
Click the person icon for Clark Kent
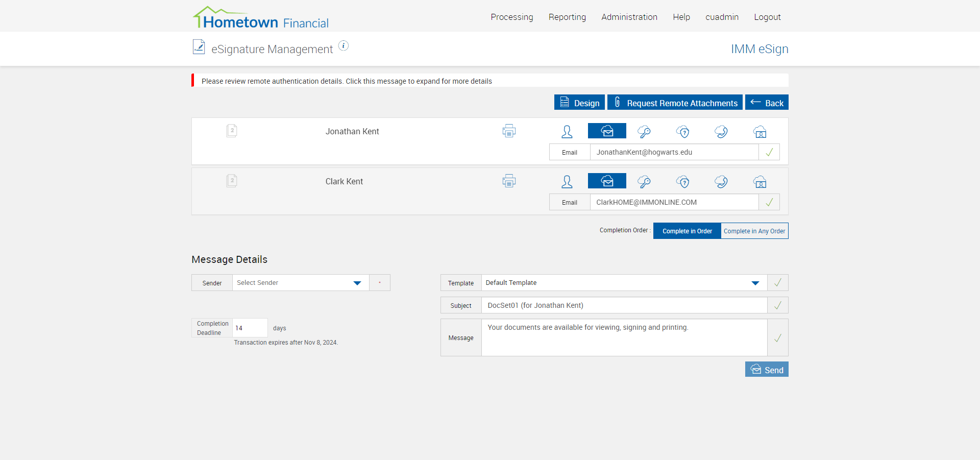click(x=567, y=182)
